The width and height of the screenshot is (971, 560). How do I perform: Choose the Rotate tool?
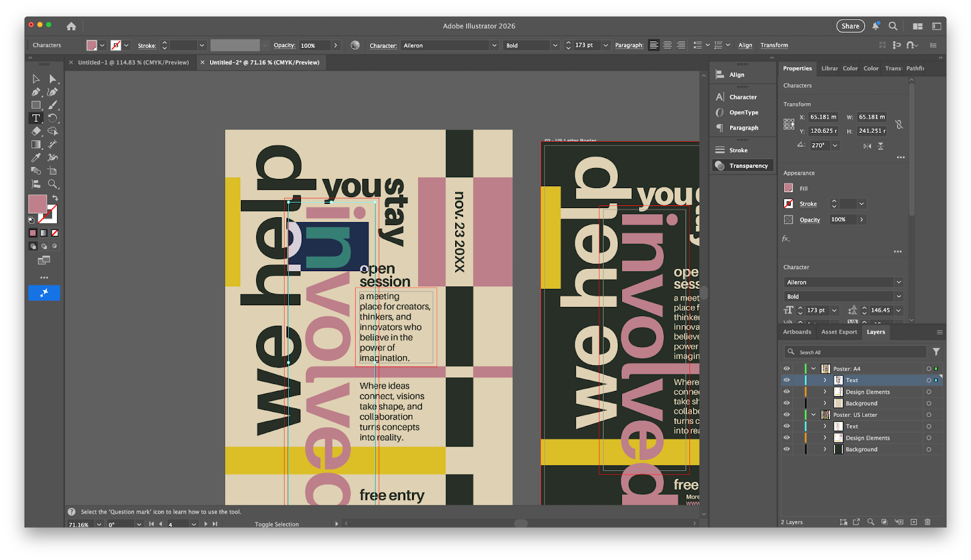[52, 118]
